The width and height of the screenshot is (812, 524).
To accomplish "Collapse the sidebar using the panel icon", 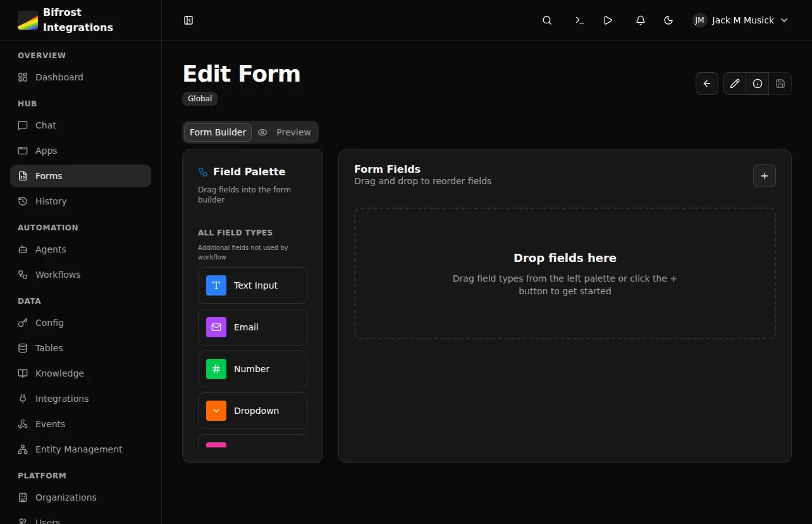I will click(188, 20).
